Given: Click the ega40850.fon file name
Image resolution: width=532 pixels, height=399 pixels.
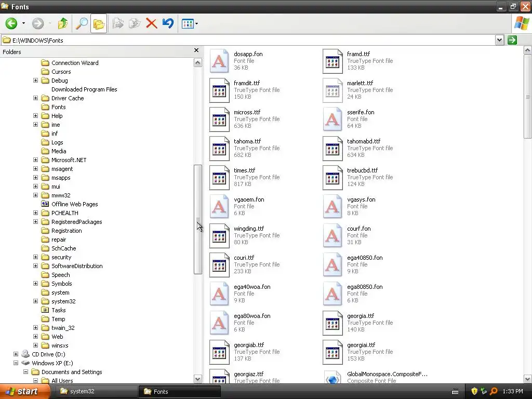Looking at the screenshot, I should (x=365, y=258).
